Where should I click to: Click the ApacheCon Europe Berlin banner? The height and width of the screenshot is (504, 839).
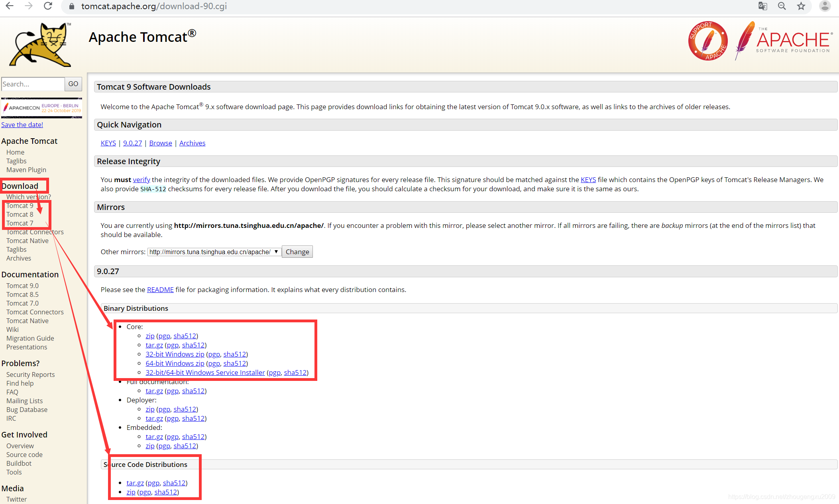[42, 108]
